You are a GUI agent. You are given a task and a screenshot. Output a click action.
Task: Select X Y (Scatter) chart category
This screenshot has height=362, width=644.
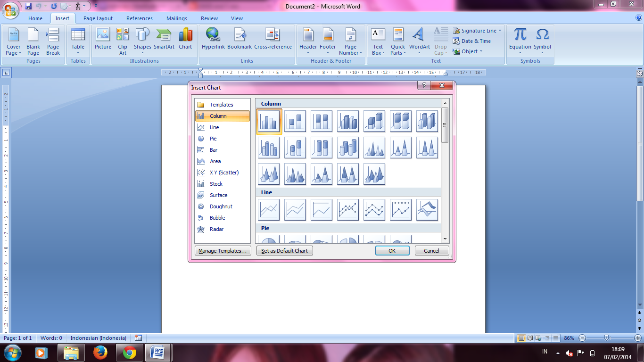[x=222, y=173]
